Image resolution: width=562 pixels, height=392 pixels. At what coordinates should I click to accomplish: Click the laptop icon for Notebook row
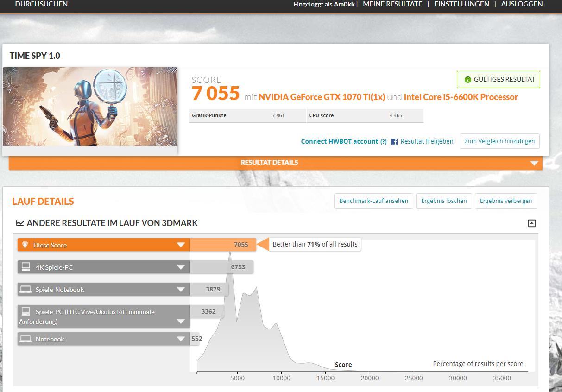pos(25,339)
